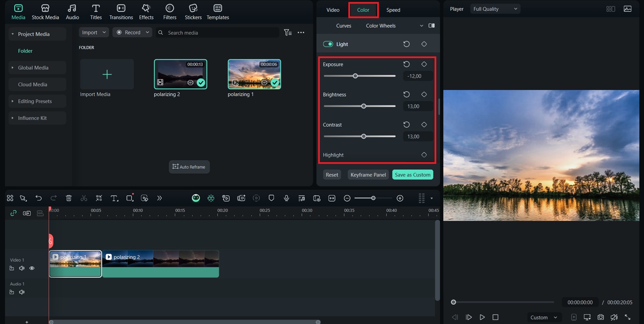Click the Auto Reframe button
This screenshot has height=324, width=644.
189,167
